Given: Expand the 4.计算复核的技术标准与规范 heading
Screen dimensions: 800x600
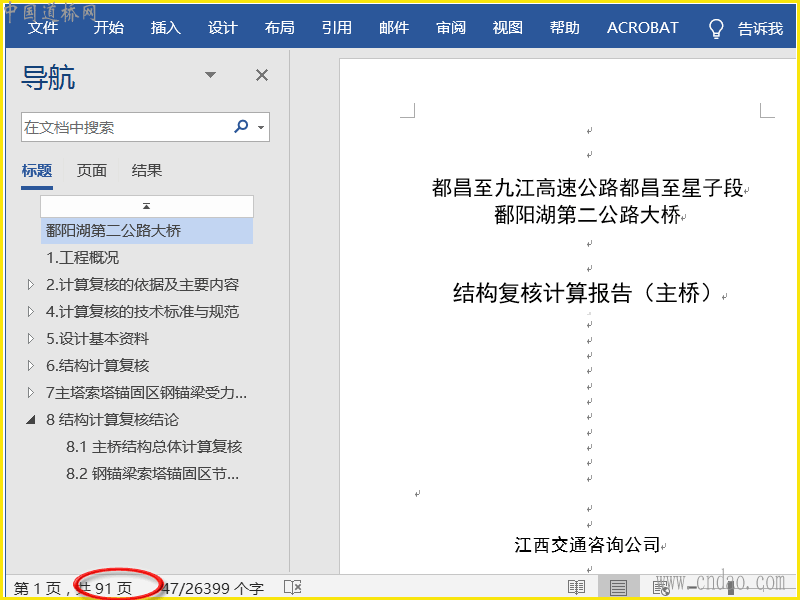Looking at the screenshot, I should click(x=31, y=312).
